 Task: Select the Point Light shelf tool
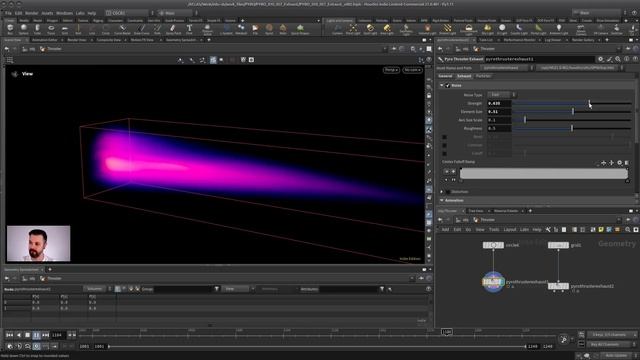353,29
